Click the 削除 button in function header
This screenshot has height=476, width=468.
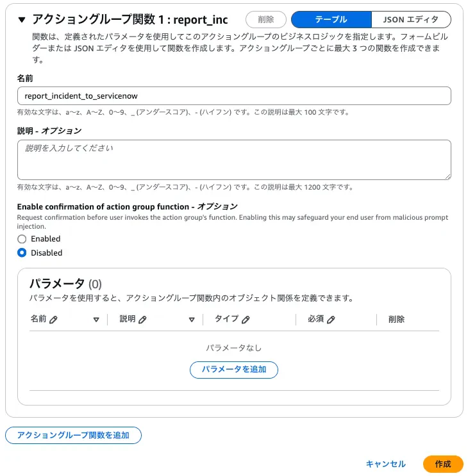click(x=266, y=19)
